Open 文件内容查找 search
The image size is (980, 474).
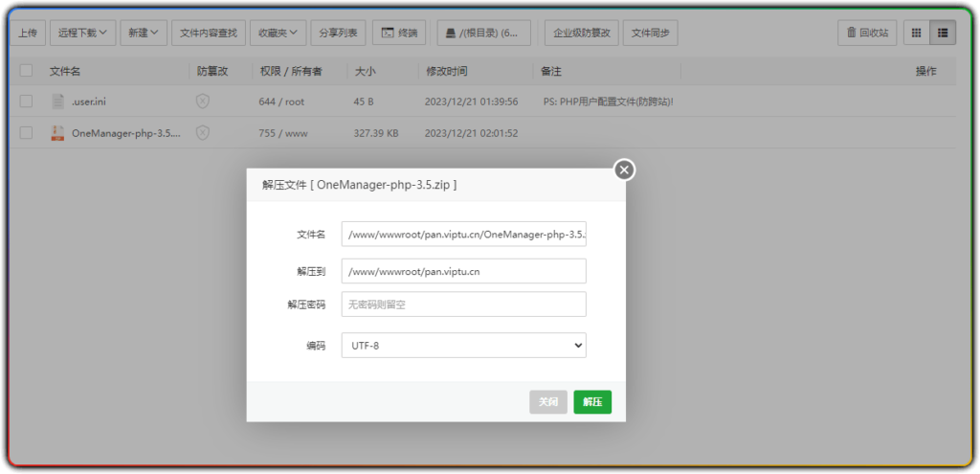tap(209, 33)
